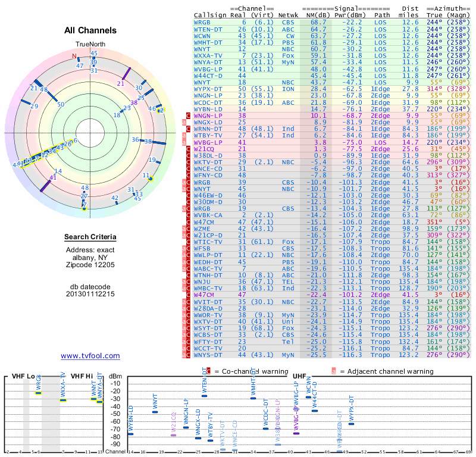This screenshot has width=476, height=457.
Task: Click the db datecode value 201301112215
Action: click(x=90, y=294)
